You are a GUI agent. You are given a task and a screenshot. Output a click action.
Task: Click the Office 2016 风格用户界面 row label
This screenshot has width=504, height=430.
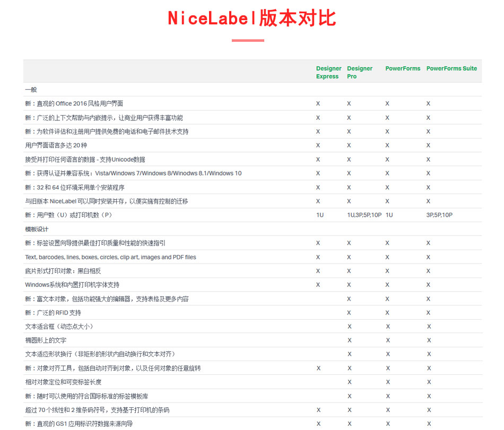pos(74,103)
